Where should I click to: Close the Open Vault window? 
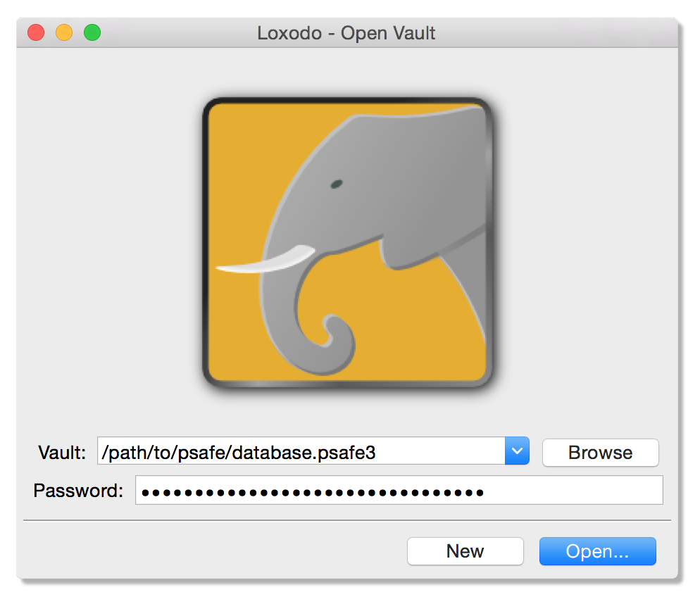click(x=36, y=32)
